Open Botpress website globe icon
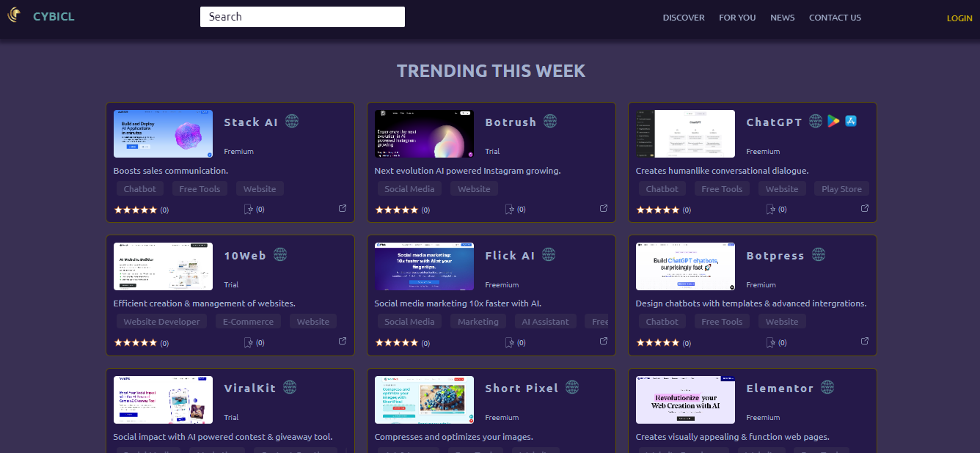 [x=819, y=254]
